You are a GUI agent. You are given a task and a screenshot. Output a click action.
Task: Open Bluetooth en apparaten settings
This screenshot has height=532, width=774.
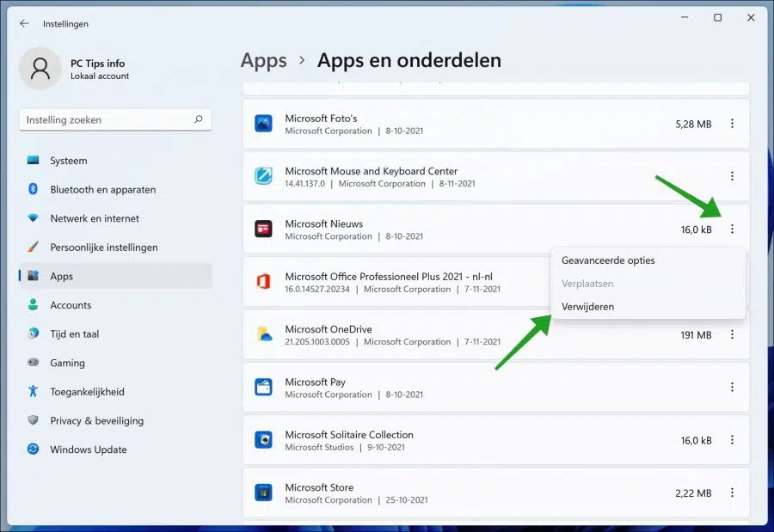(x=115, y=189)
